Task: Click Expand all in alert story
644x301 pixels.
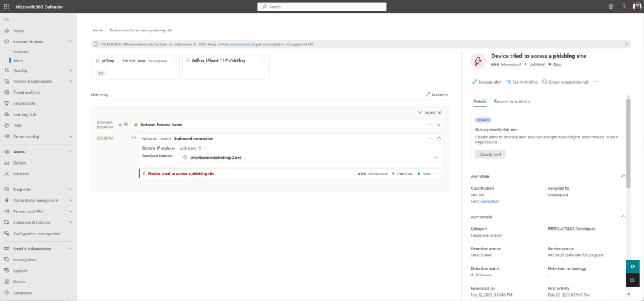Action: [430, 112]
